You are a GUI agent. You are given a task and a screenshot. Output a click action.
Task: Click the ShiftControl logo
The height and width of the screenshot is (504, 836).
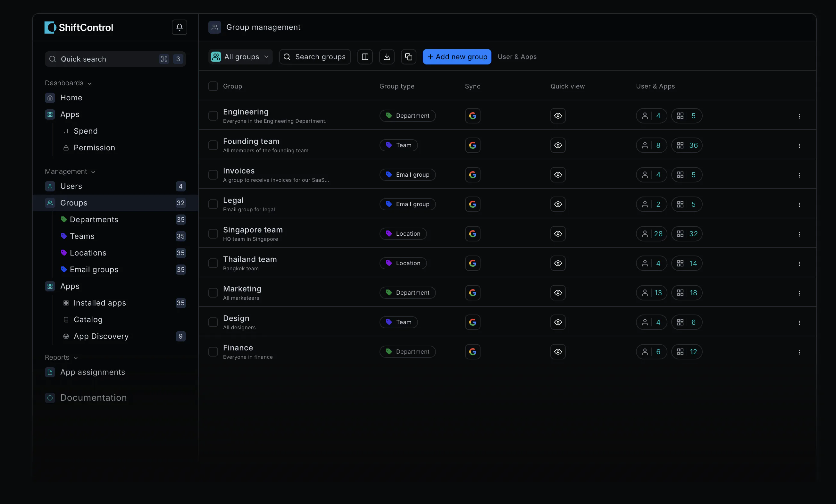(x=79, y=28)
